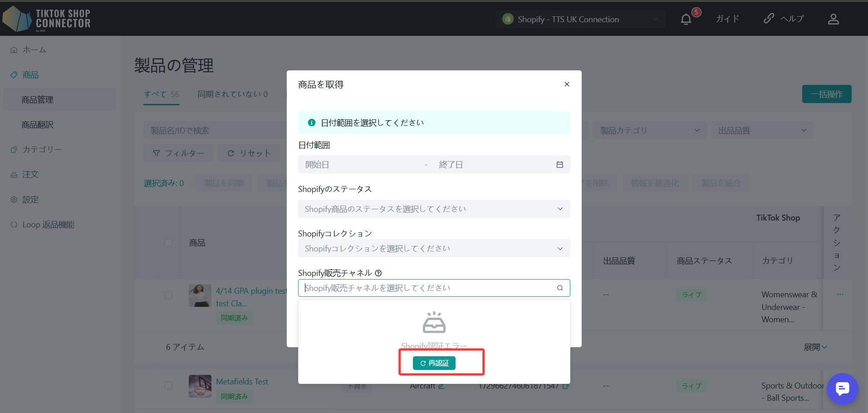Check the 4/14 GPA plugin test product checkbox
Viewport: 868px width, 413px height.
[x=168, y=295]
